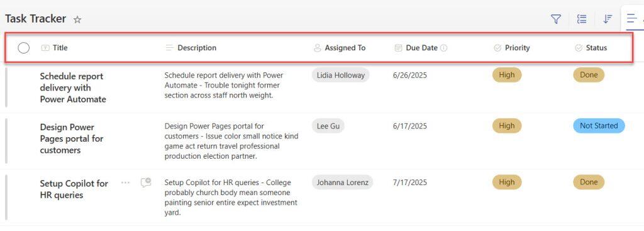Click the info icon beside Due Date

tap(443, 48)
